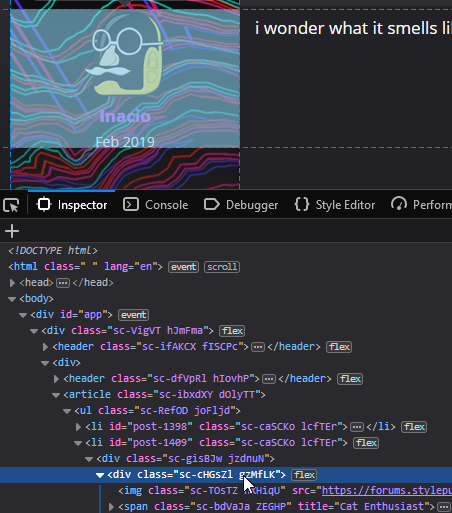452x513 pixels.
Task: Toggle flex badge on sc-cHGsZl div
Action: point(304,475)
